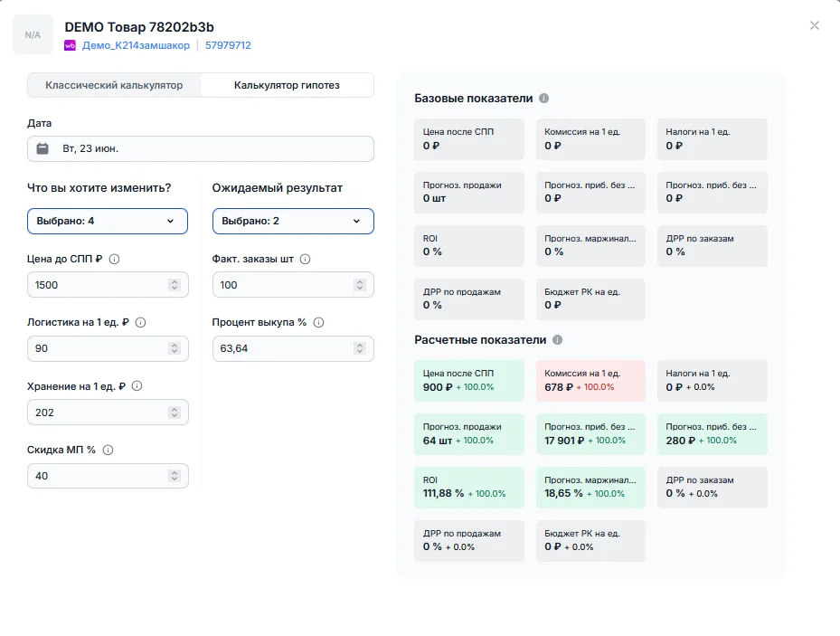Focus the Хранение на 1 ед. input

click(x=108, y=413)
